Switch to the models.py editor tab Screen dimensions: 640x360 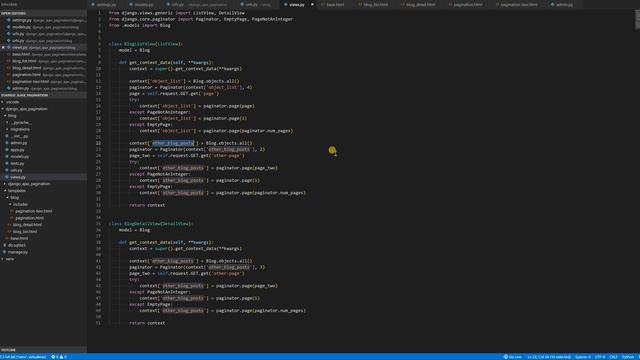(x=143, y=4)
